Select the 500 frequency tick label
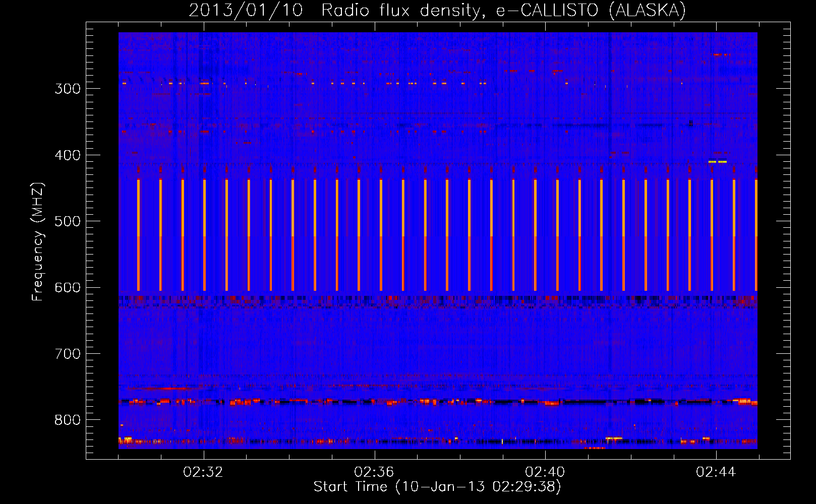 tap(68, 221)
